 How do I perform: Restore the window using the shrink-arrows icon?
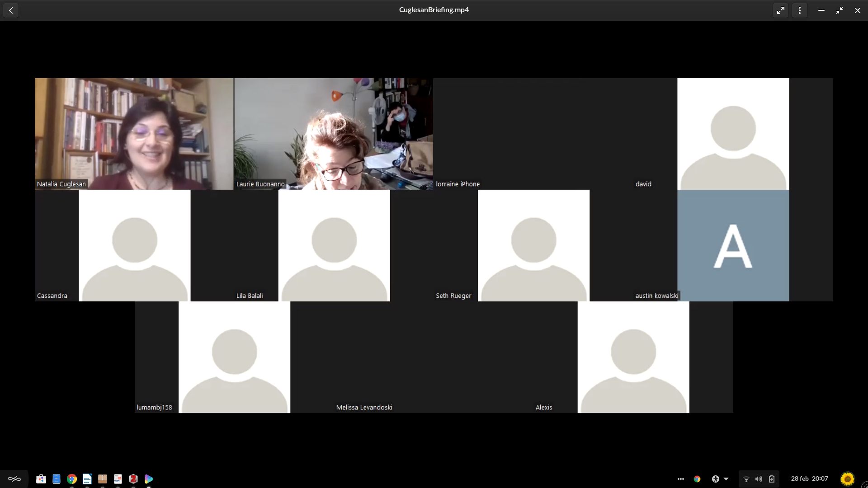pyautogui.click(x=840, y=10)
